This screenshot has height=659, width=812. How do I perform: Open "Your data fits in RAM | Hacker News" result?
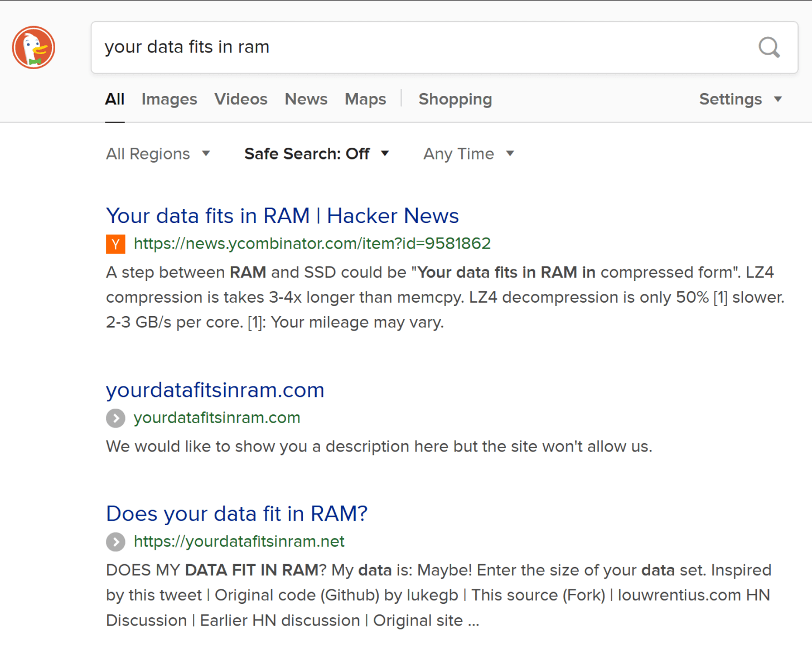click(x=282, y=216)
